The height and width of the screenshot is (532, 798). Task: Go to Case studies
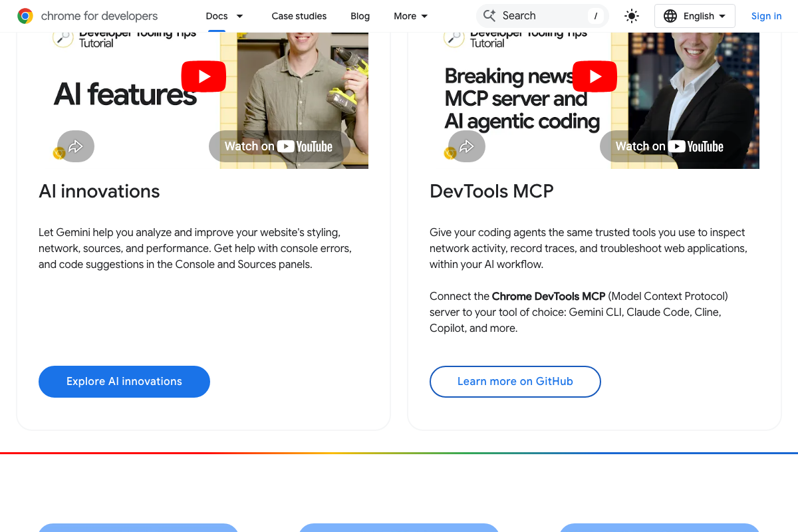(299, 16)
